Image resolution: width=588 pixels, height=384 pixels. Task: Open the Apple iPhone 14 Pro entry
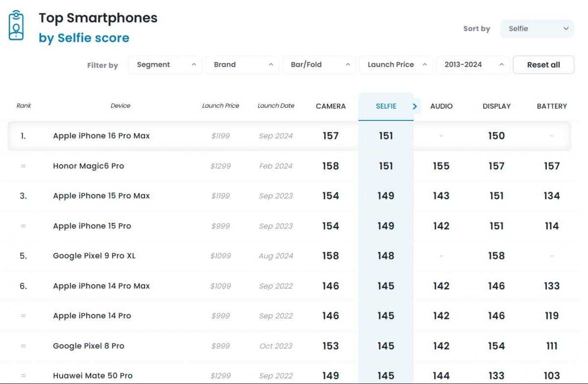coord(92,315)
